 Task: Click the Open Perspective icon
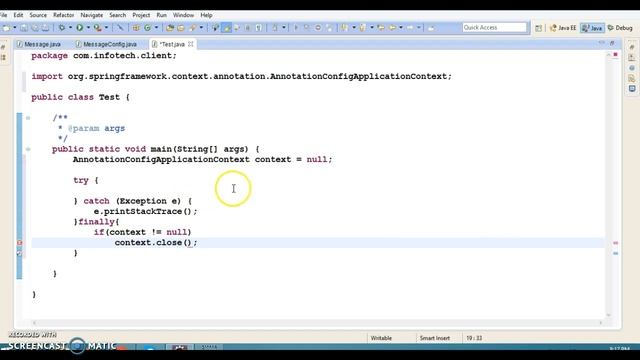click(539, 28)
